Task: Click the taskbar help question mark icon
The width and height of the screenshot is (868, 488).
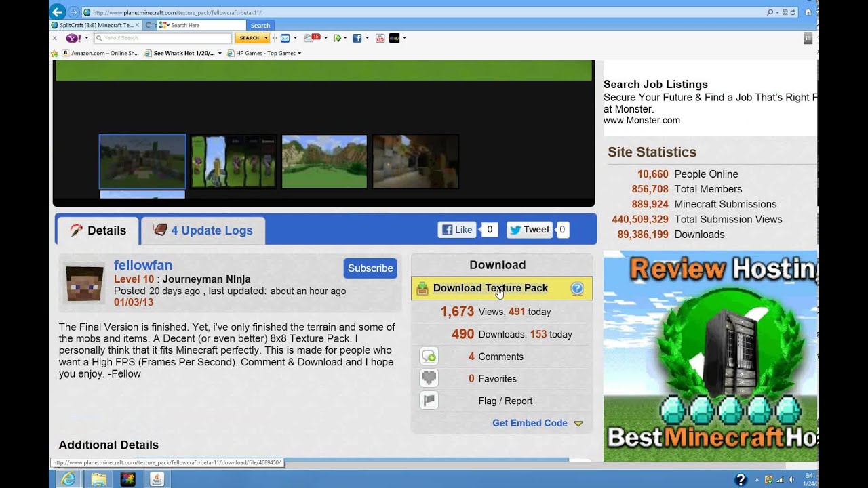Action: point(741,479)
